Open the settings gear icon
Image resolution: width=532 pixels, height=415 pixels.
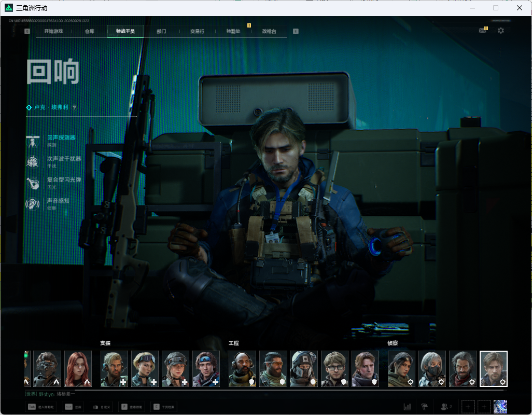coord(501,31)
